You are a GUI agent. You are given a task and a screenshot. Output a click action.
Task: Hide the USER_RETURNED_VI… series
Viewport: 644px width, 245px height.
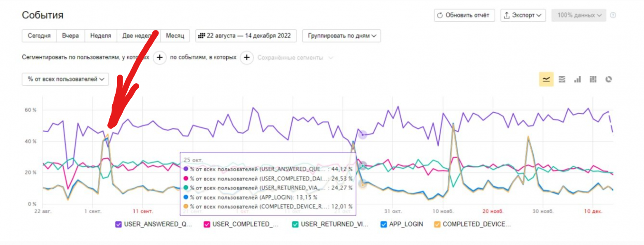[295, 225]
